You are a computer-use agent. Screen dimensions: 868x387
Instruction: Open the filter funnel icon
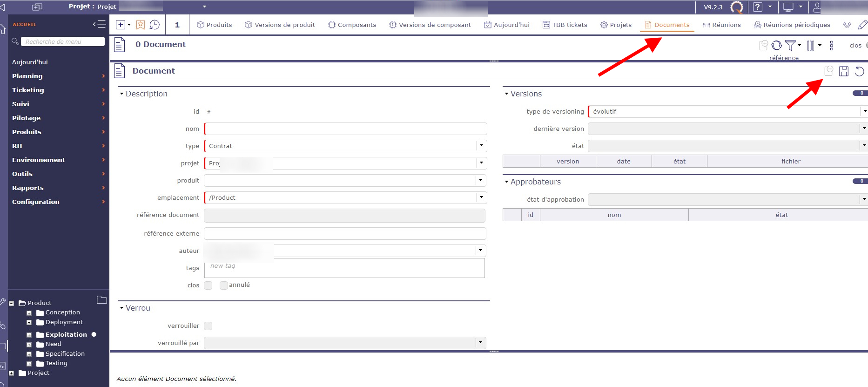click(790, 45)
